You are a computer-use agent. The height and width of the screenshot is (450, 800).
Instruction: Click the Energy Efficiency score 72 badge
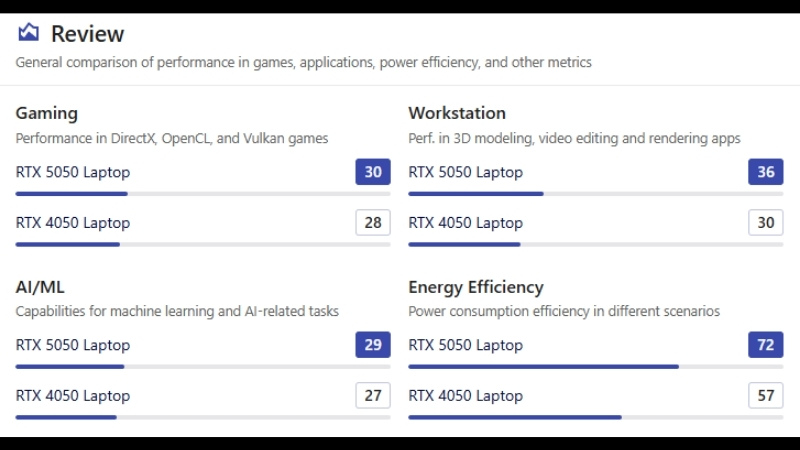[x=766, y=345]
